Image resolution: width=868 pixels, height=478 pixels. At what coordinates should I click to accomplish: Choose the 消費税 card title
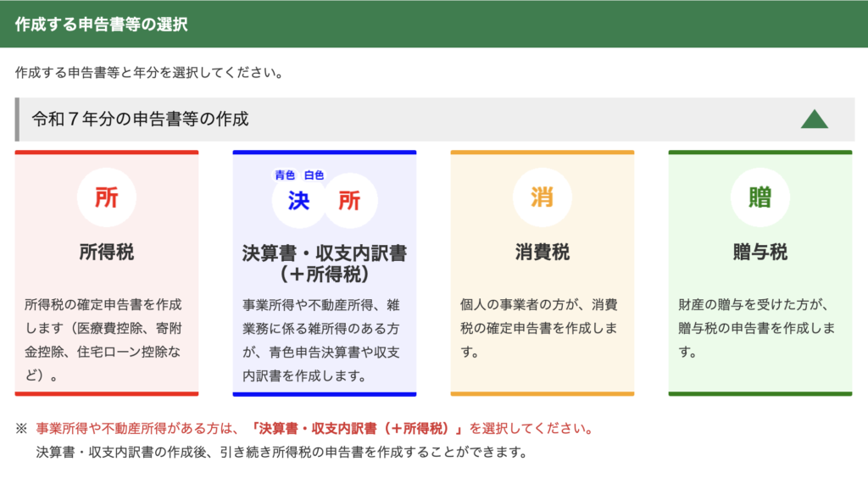pyautogui.click(x=542, y=252)
